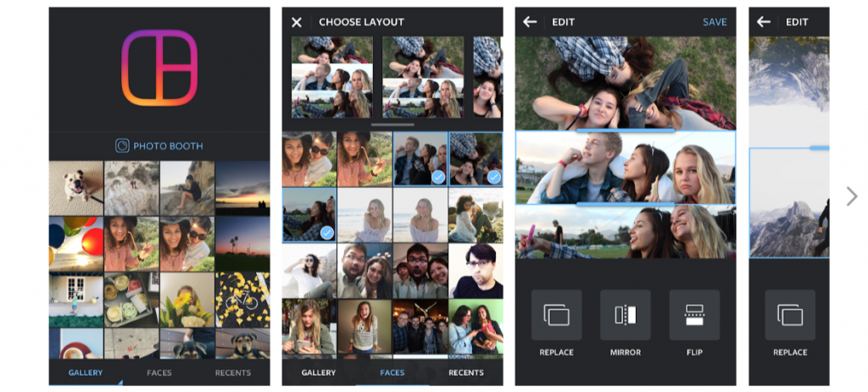Image resolution: width=868 pixels, height=392 pixels.
Task: Select the bicycle with yellow leaves photo
Action: pyautogui.click(x=242, y=300)
